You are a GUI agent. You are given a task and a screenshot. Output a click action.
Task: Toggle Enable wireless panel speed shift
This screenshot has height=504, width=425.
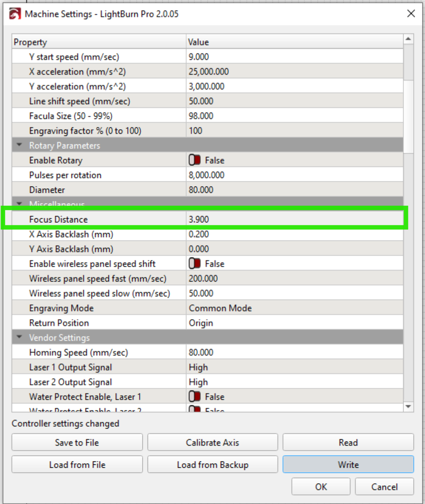pyautogui.click(x=195, y=264)
